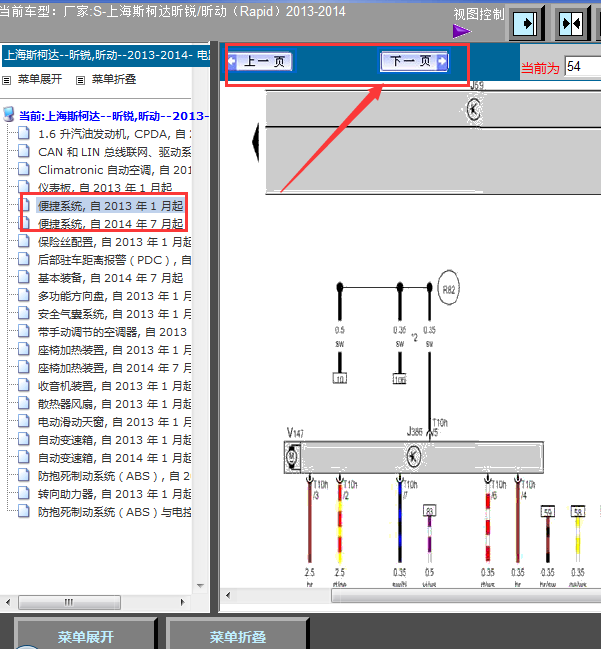This screenshot has height=649, width=601.
Task: Click the J386 control unit symbol
Action: coord(413,457)
